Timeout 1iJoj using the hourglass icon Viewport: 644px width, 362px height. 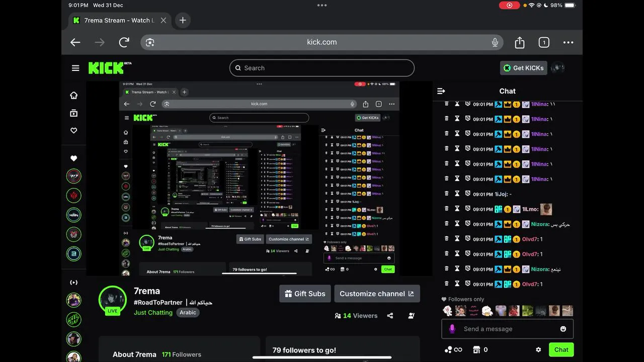457,194
